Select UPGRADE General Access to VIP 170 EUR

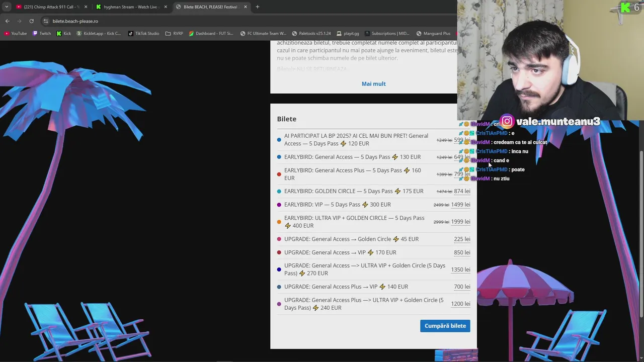[x=373, y=252]
